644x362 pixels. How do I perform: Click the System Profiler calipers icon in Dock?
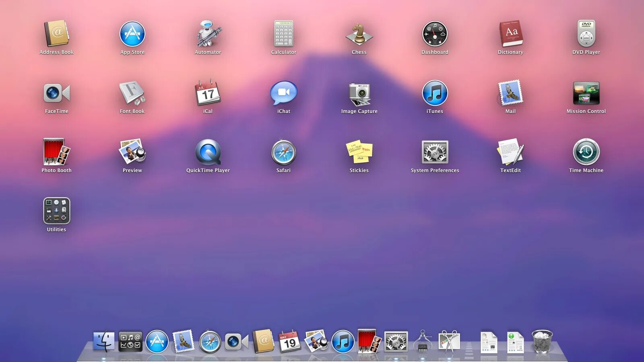(423, 341)
